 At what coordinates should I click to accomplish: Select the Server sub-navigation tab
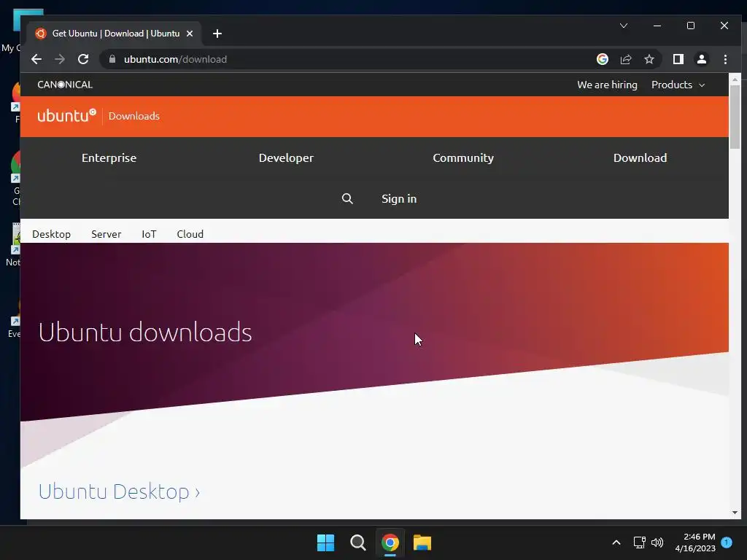coord(107,234)
